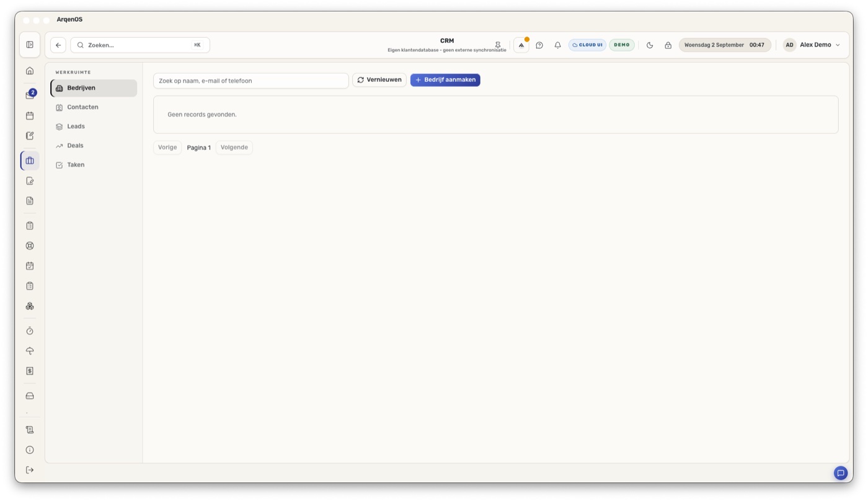Click the Woensdag 2 September date pill
868x501 pixels.
tap(725, 45)
